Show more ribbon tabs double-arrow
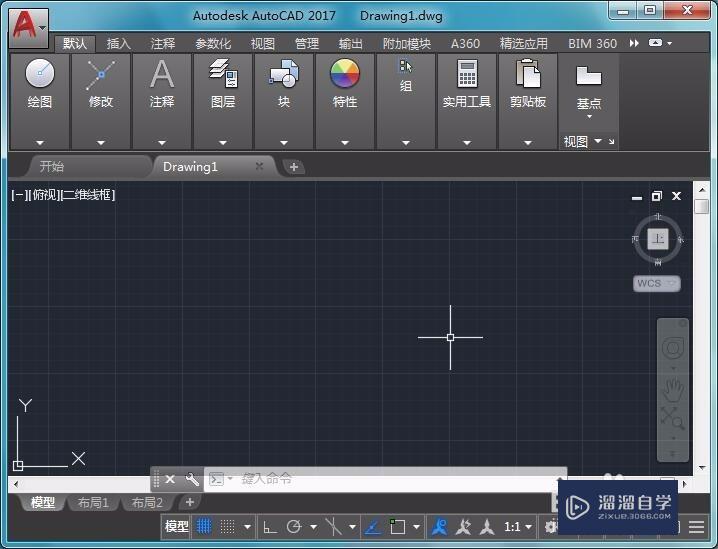The image size is (718, 549). 634,43
